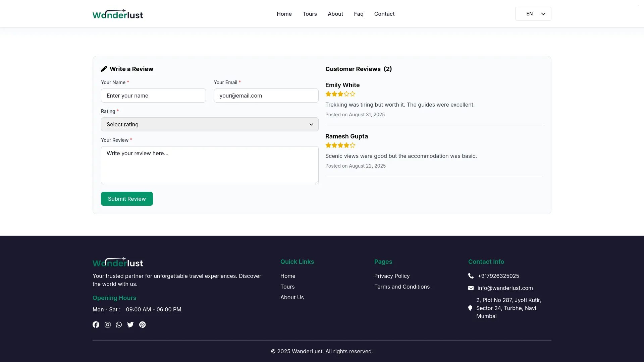The width and height of the screenshot is (644, 362).
Task: Click the '© 2025 WanderLust' copyright text
Action: click(x=322, y=351)
